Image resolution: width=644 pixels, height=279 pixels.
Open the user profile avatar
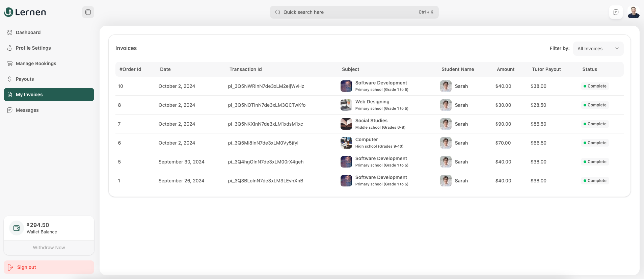click(633, 12)
